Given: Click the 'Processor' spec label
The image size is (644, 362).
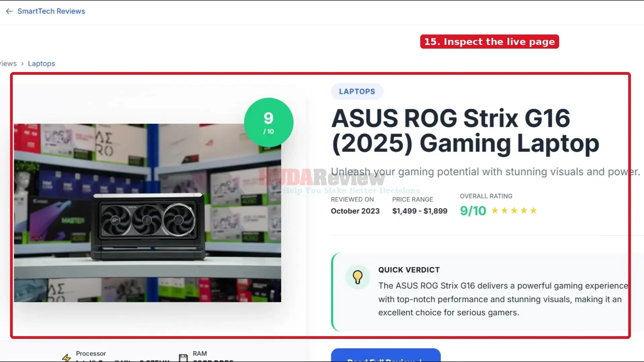Looking at the screenshot, I should click(91, 354).
